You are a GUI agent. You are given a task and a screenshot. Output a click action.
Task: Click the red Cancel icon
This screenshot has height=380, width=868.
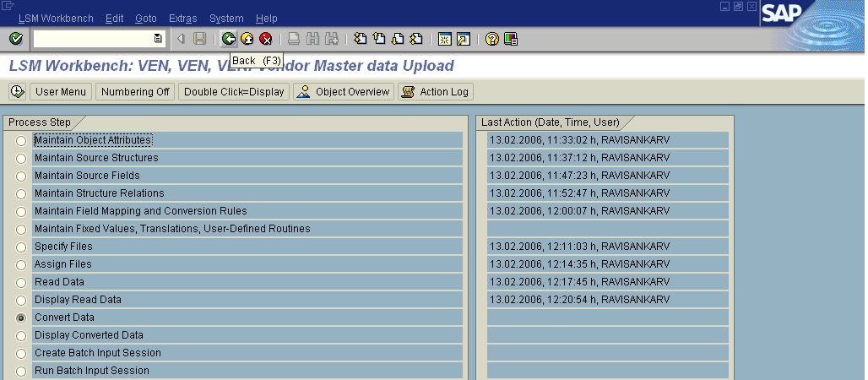click(x=265, y=39)
